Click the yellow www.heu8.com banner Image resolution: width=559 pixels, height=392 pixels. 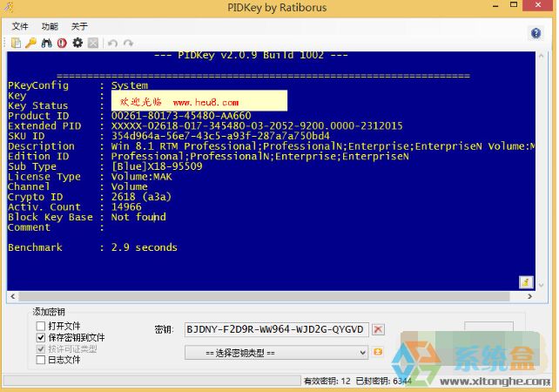199,100
